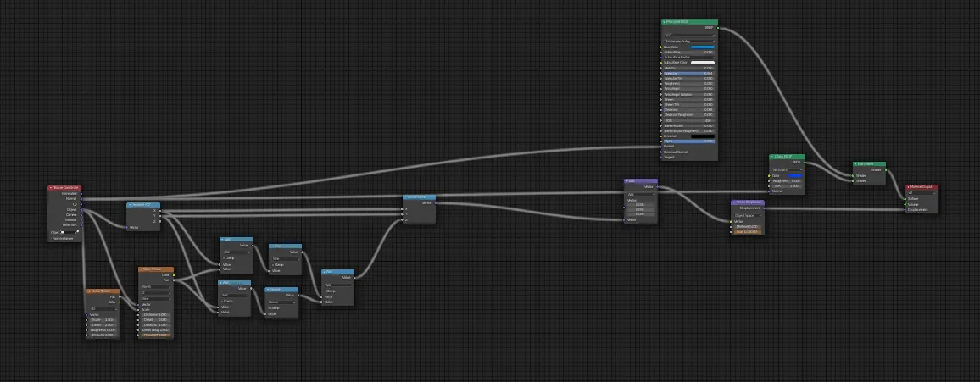Open the Base Color swatch in Principled BSDF
This screenshot has width=980, height=382.
(703, 47)
